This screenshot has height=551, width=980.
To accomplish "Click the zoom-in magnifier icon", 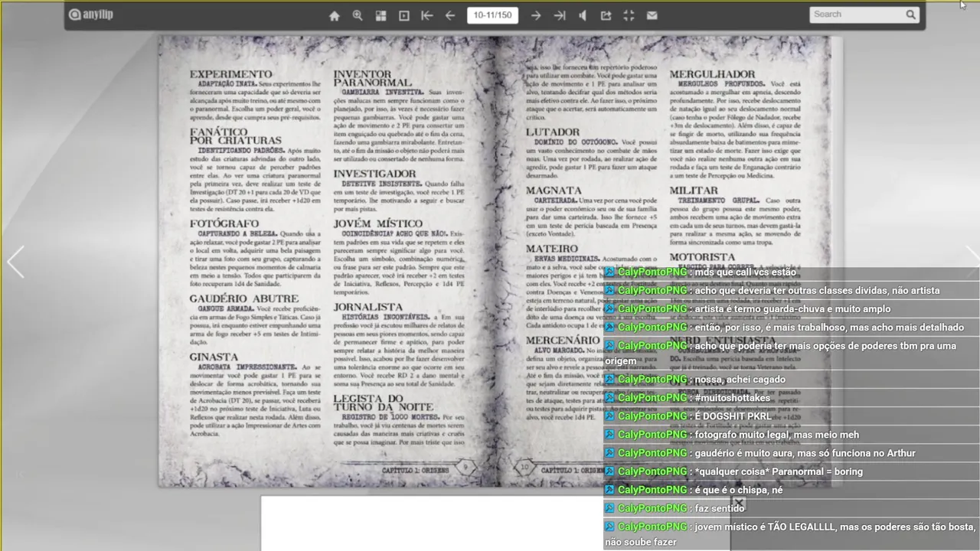I will 358,15.
